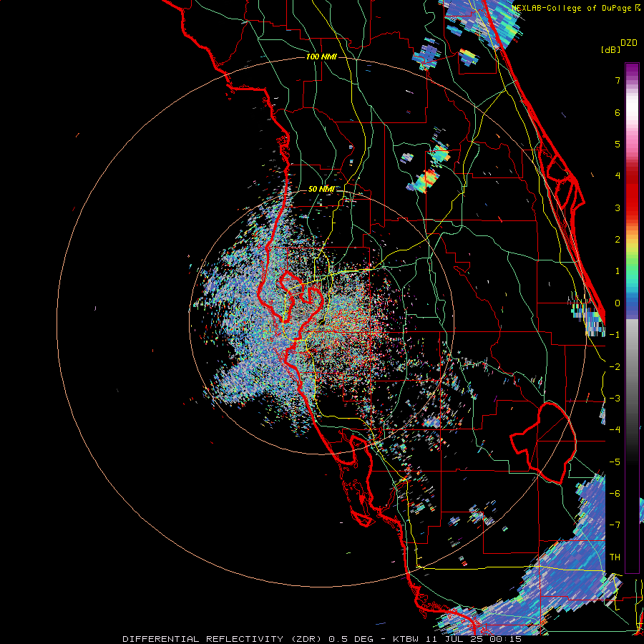Click the -7 dB scale label
The image size is (644, 644).
(x=615, y=525)
